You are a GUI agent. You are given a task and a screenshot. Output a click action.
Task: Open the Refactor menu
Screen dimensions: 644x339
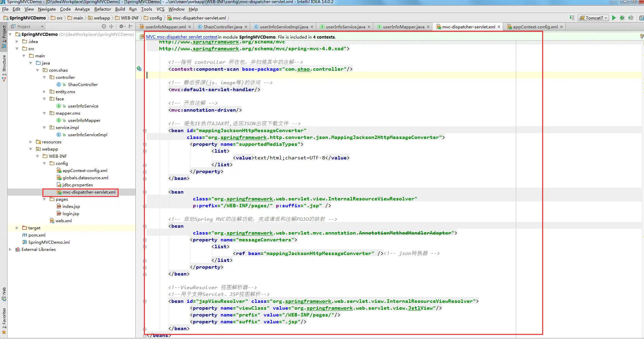pos(103,9)
